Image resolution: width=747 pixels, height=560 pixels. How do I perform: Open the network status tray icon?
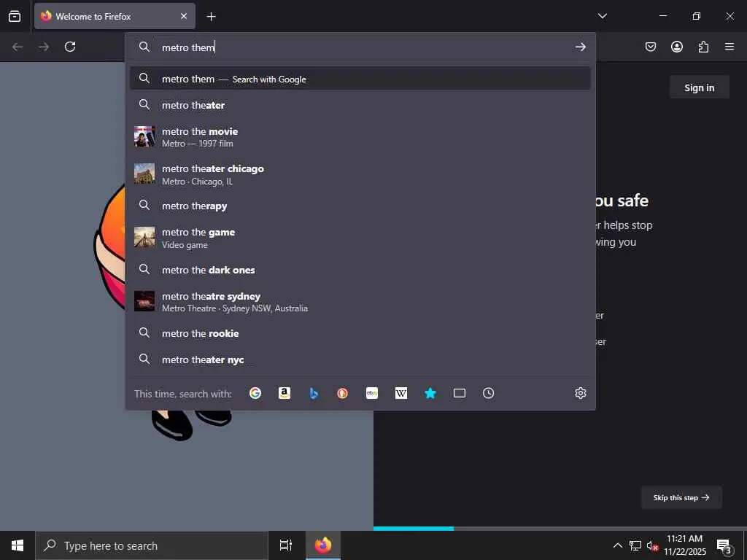pos(635,545)
